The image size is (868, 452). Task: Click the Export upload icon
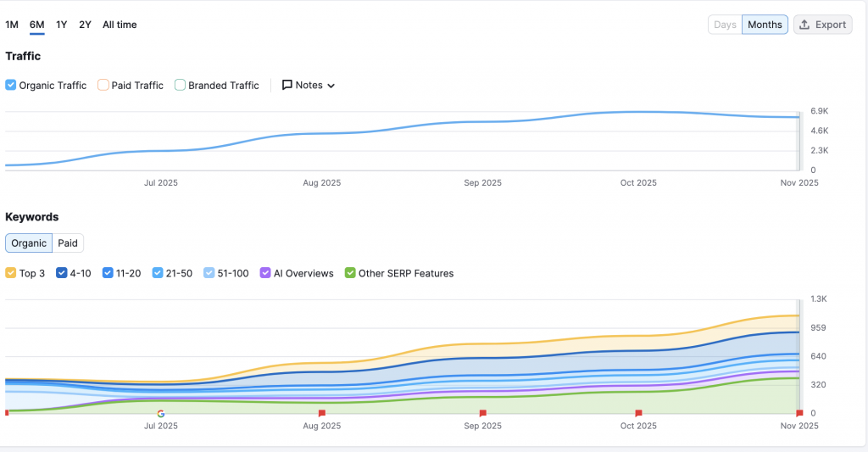click(805, 25)
